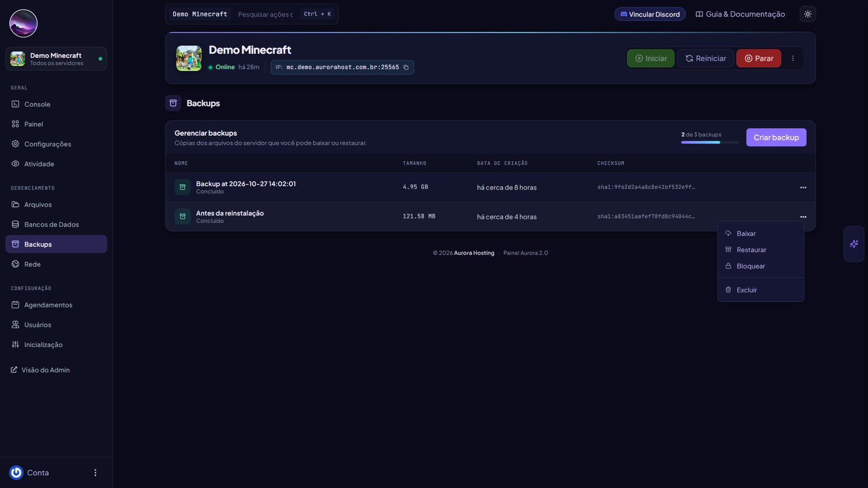Click the archive icon of Backup at 2026-10-27
Image resolution: width=868 pixels, height=488 pixels.
pos(182,187)
